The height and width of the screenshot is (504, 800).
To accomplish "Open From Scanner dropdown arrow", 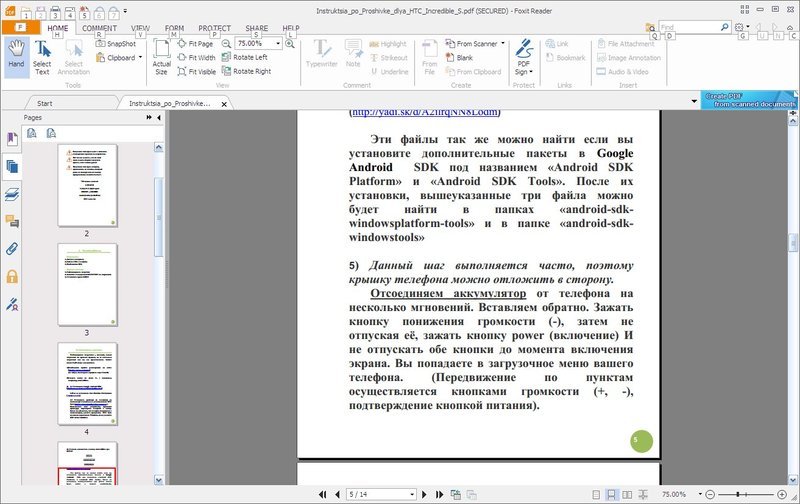I will coord(503,44).
